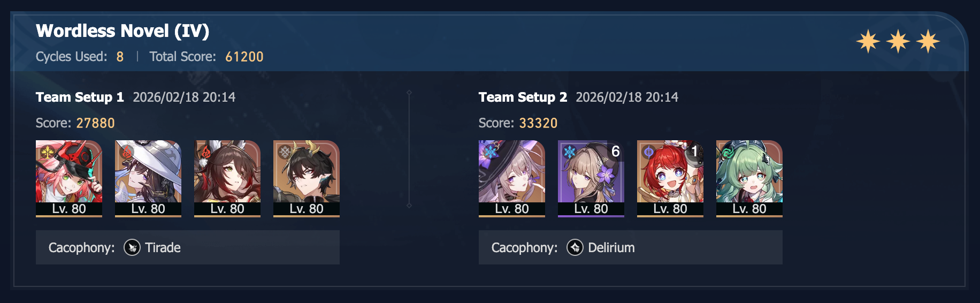Click the Team Setup 2 heading
The height and width of the screenshot is (303, 980).
523,97
